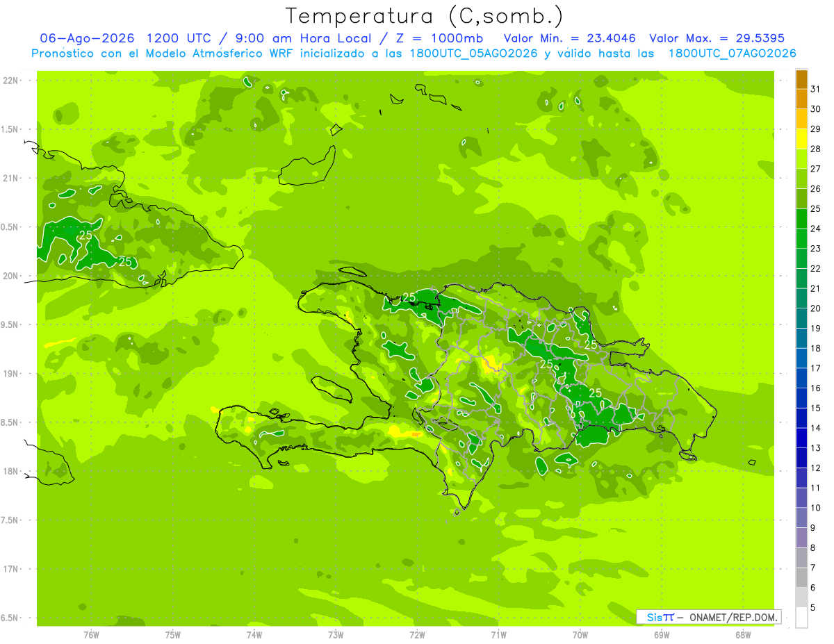834x644 pixels.
Task: Select the 22N latitude axis label
Action: 10,81
